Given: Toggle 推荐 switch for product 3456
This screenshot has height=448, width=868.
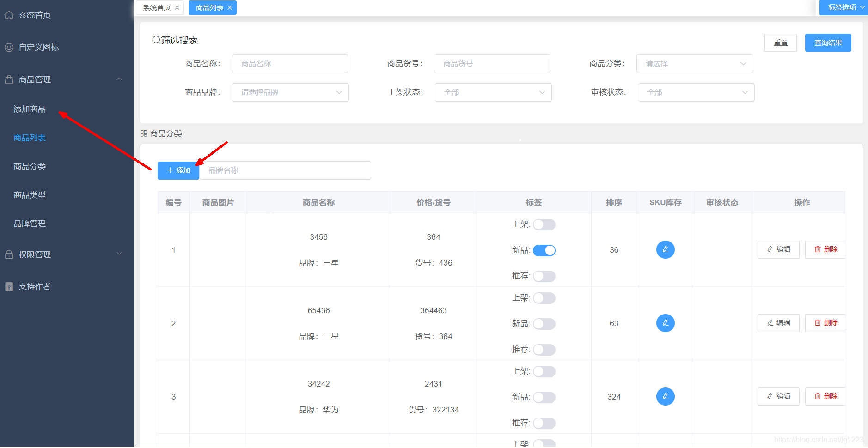Looking at the screenshot, I should pos(544,276).
